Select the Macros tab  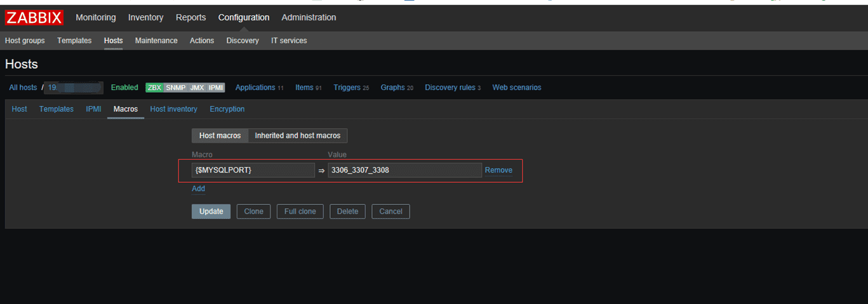click(126, 109)
